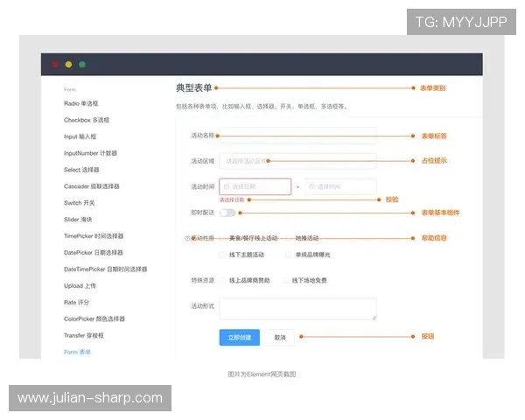Open Rate 评分 sidebar item
The height and width of the screenshot is (420, 525).
point(76,303)
